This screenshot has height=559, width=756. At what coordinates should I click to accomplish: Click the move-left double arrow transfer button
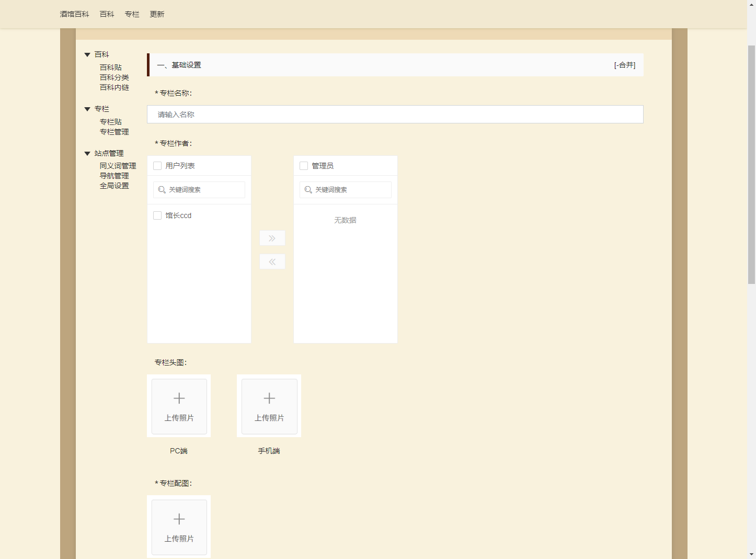pyautogui.click(x=272, y=261)
